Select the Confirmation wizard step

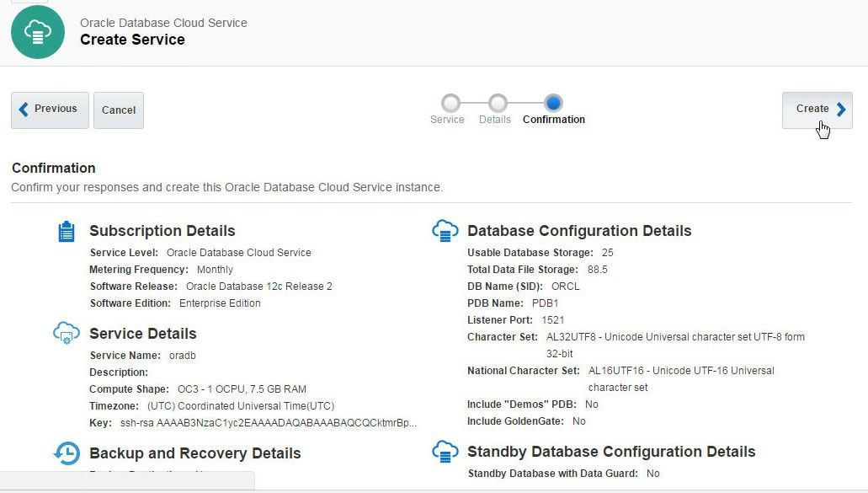pos(553,103)
